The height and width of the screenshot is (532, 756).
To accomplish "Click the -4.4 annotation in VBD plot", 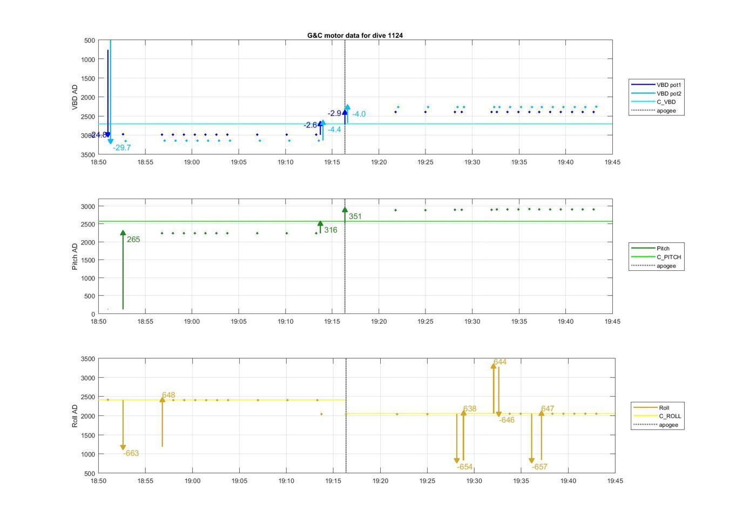I will point(334,129).
